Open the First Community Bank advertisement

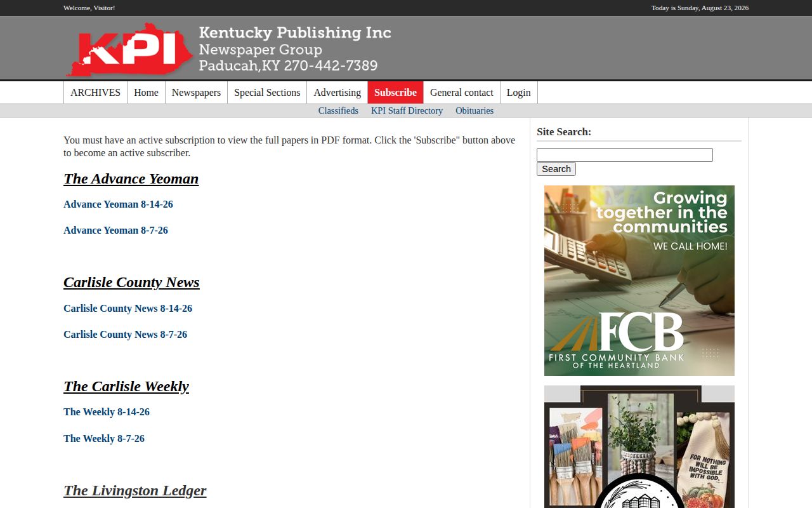pos(639,281)
